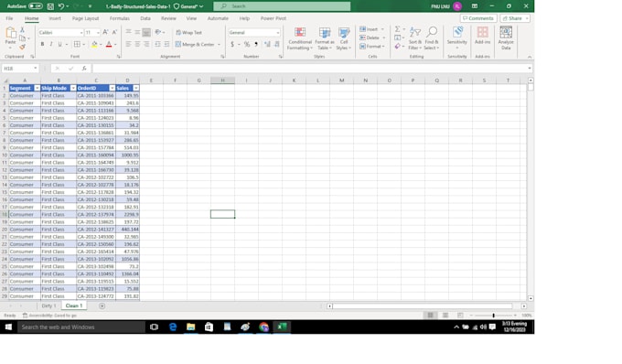Open the File tab
The image size is (622, 364).
(x=9, y=18)
